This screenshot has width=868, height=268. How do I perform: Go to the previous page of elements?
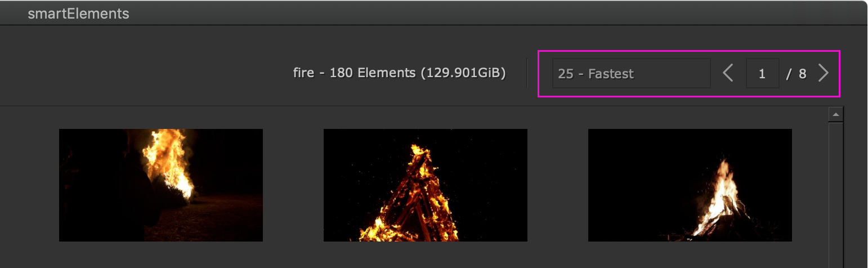coord(728,73)
